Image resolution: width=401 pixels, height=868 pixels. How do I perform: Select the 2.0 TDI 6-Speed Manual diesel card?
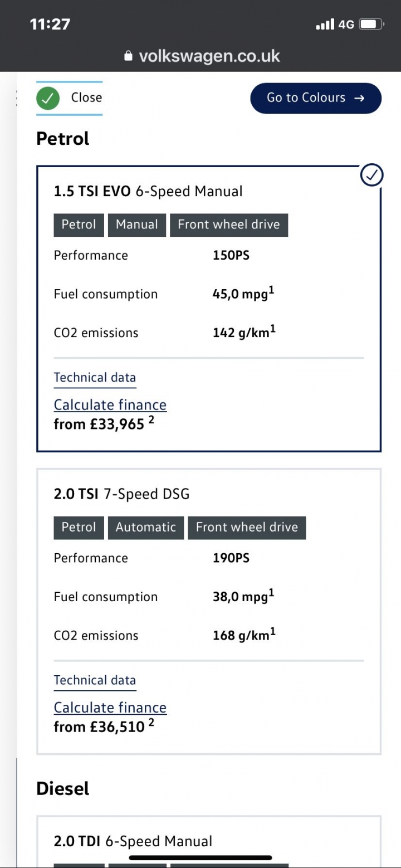pyautogui.click(x=209, y=841)
